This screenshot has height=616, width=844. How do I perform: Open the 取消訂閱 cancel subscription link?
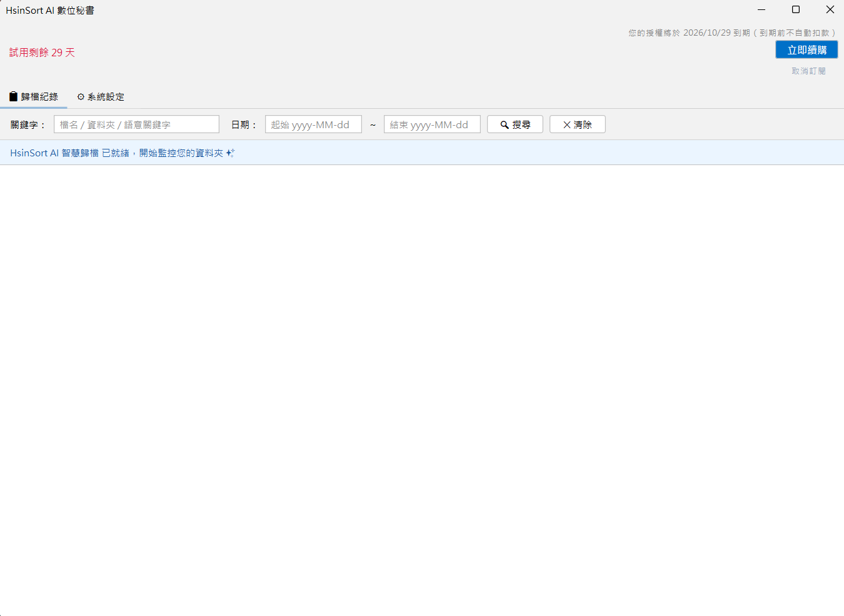click(808, 71)
